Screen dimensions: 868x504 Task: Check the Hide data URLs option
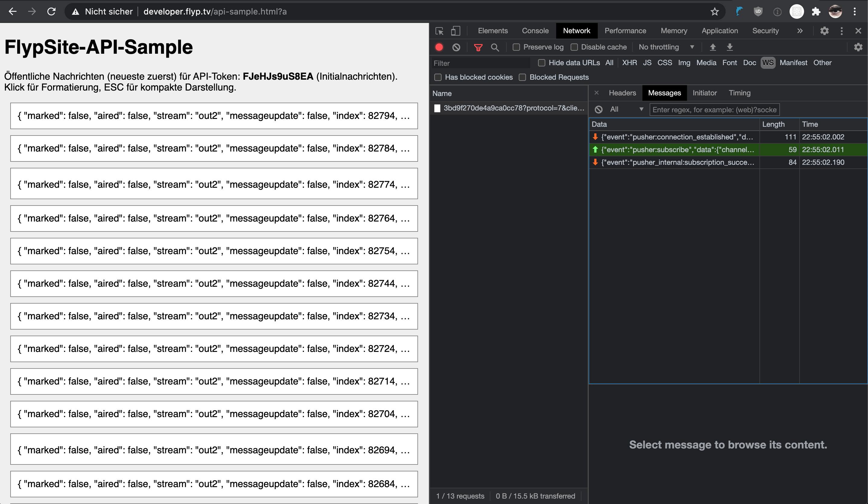[x=541, y=63]
